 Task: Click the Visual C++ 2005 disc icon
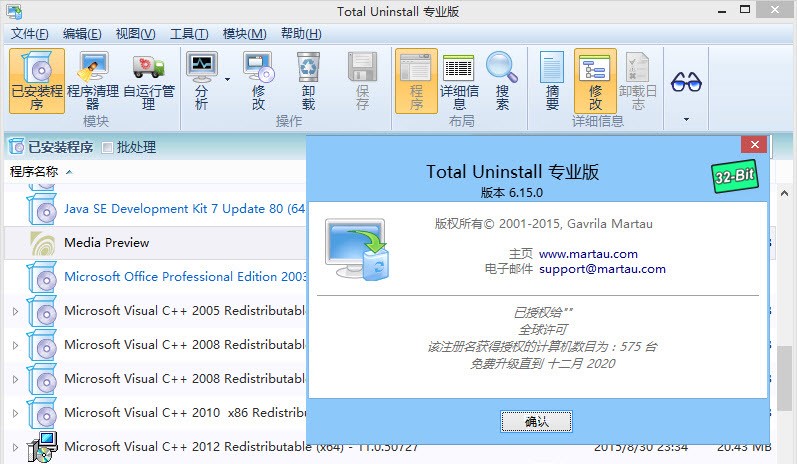coord(42,311)
